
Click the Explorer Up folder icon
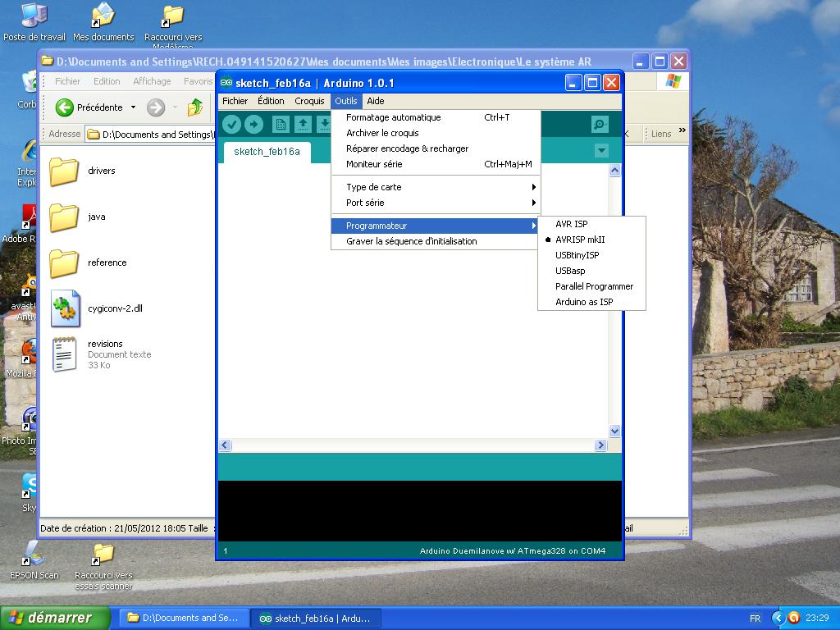pyautogui.click(x=195, y=107)
